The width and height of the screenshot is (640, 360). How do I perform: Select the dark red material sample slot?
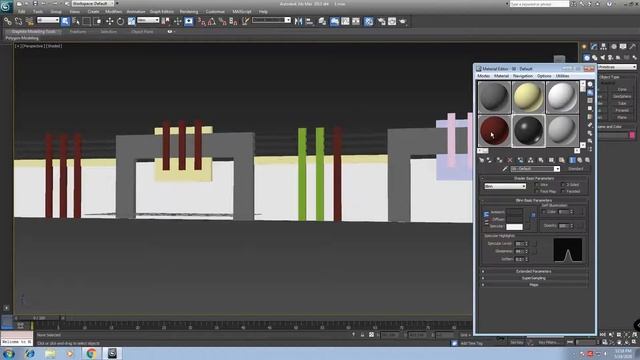[494, 131]
